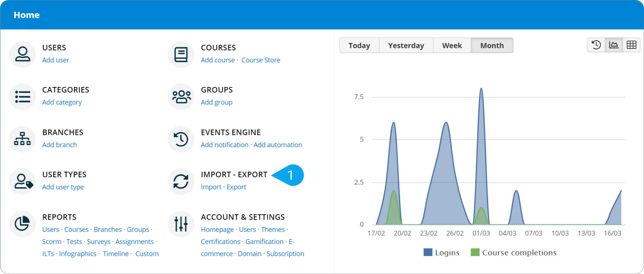
Task: Open the Subscription settings link
Action: coord(285,254)
